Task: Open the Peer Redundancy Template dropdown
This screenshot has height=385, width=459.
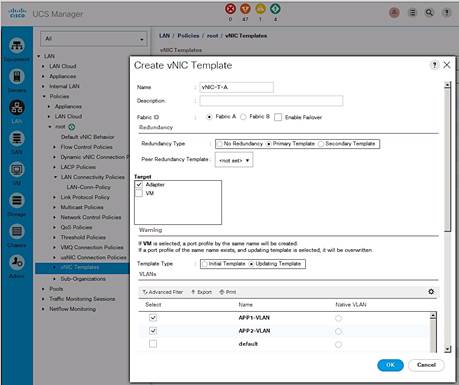Action: click(x=234, y=160)
